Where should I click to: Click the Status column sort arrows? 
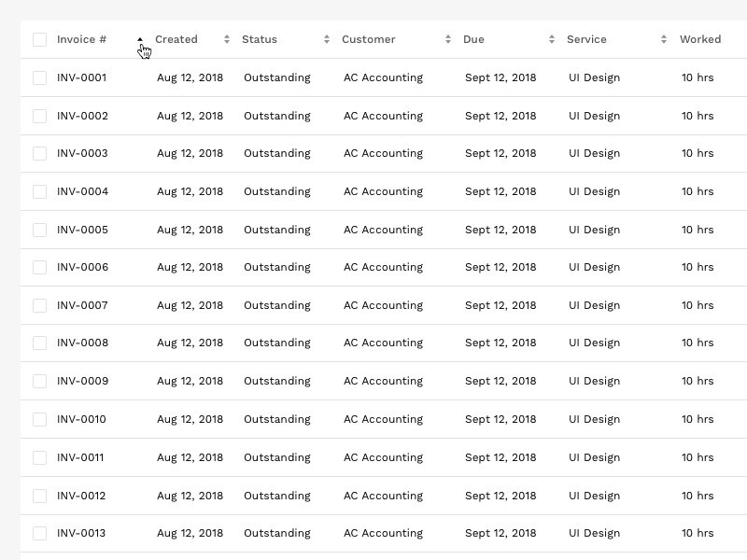coord(327,39)
